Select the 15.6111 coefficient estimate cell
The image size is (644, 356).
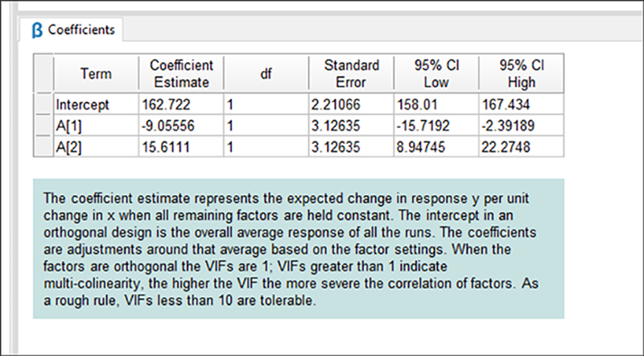[x=181, y=147]
